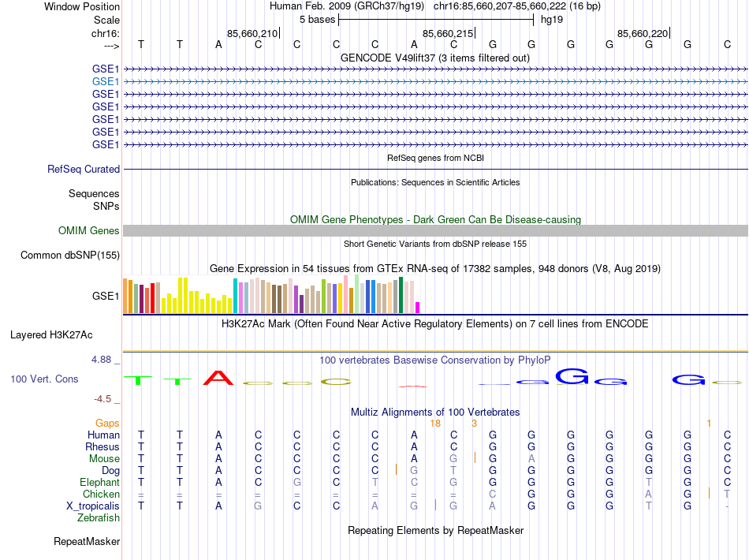Open 'Publications: Sequences in Scientific Articles' title

435,182
